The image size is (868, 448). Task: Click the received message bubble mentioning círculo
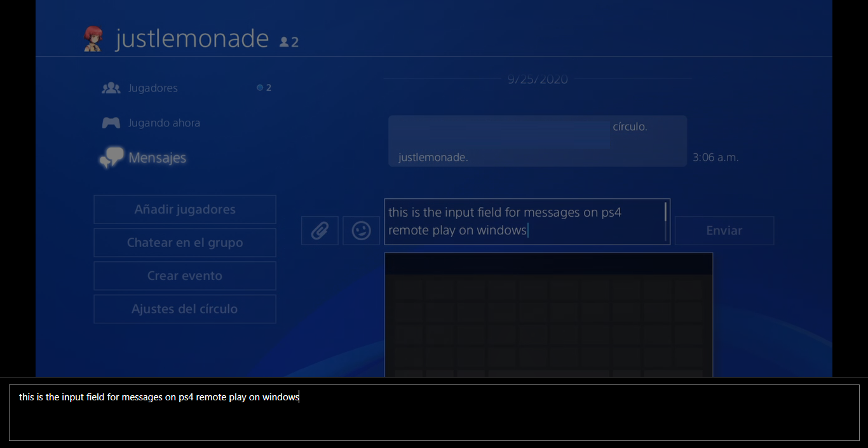538,141
